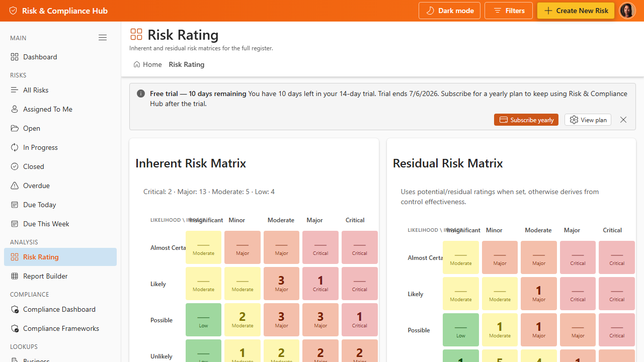Select residual Possible/Minor cell showing 1 Moderate
644x362 pixels.
coord(500,330)
